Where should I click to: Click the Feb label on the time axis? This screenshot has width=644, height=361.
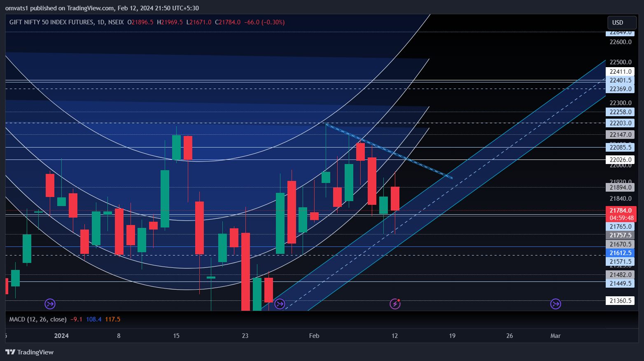314,336
